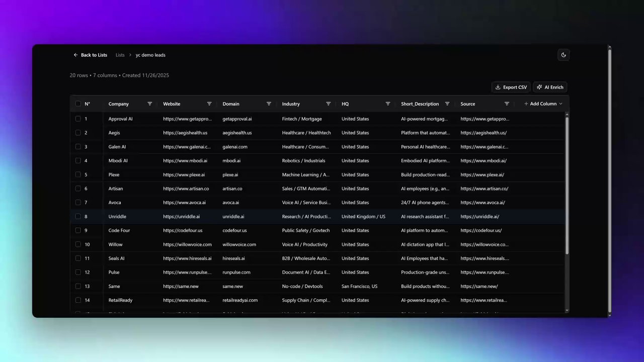Check the row for Unriddle
Viewport: 644px width, 362px height.
click(x=78, y=216)
